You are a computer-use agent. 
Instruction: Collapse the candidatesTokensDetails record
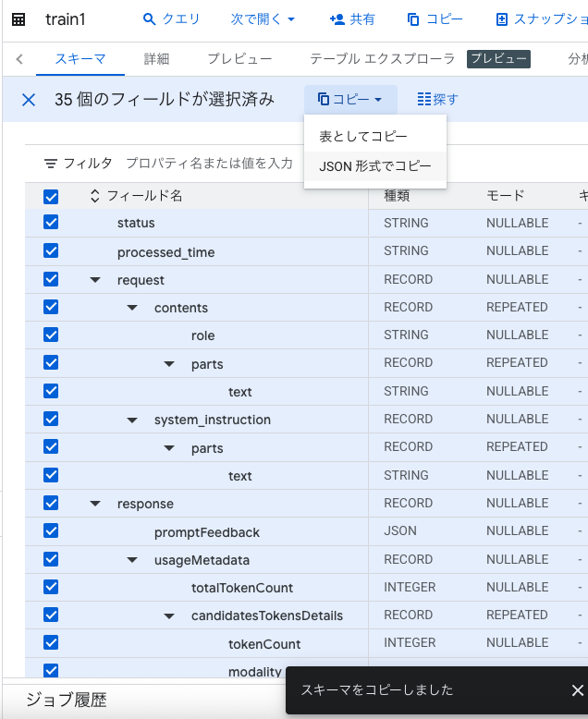(x=169, y=615)
